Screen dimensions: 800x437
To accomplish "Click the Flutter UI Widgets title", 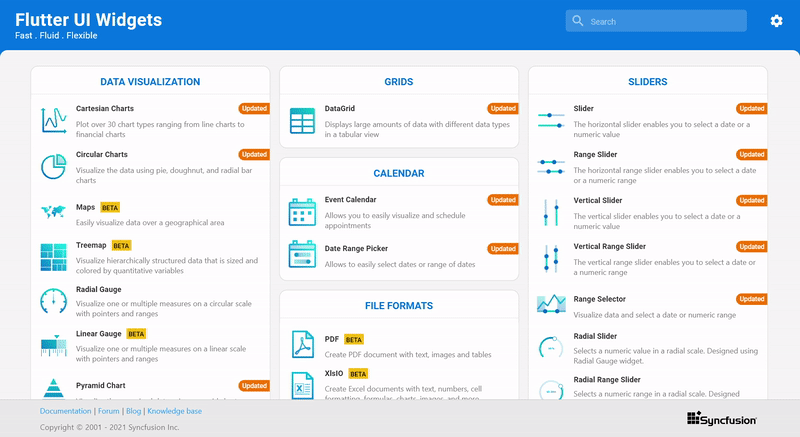I will point(88,20).
